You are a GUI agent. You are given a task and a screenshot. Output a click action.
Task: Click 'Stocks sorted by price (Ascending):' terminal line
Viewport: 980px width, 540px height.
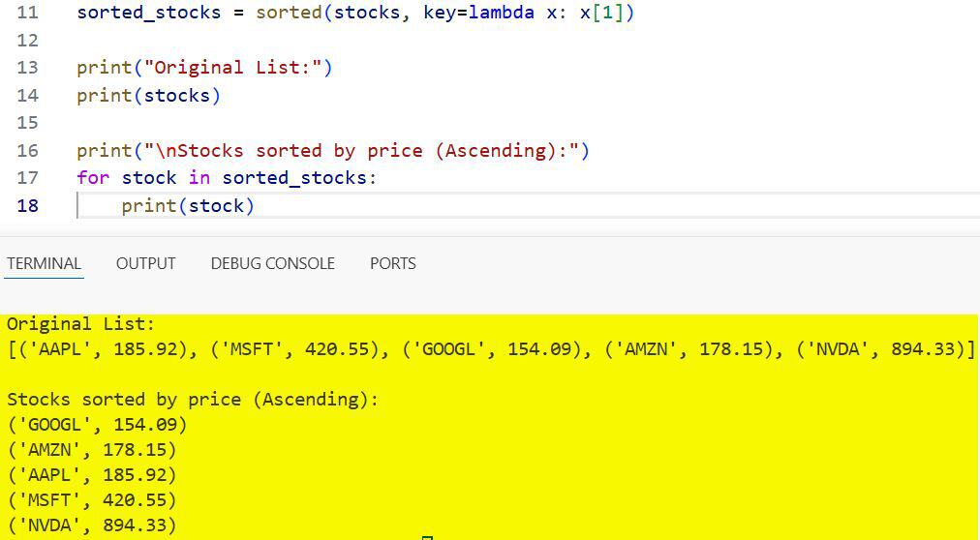(193, 400)
